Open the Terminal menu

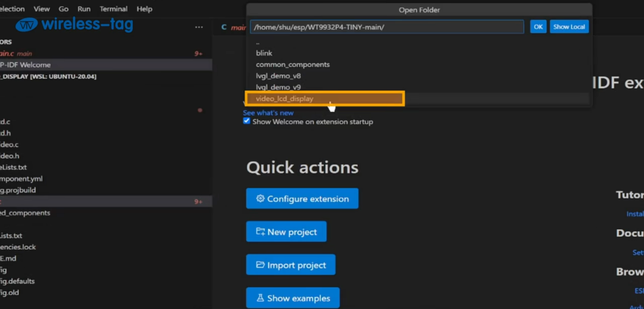point(113,8)
